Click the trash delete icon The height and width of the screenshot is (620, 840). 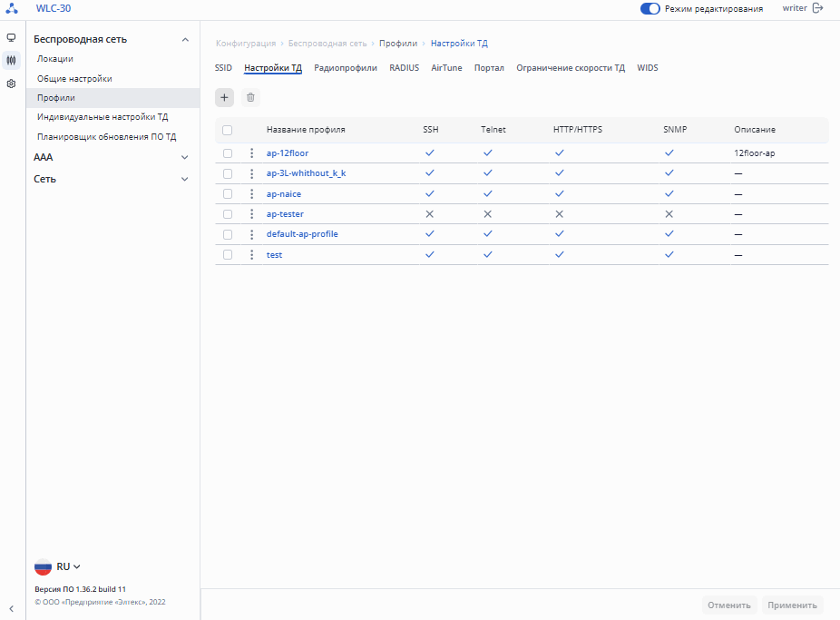point(250,97)
